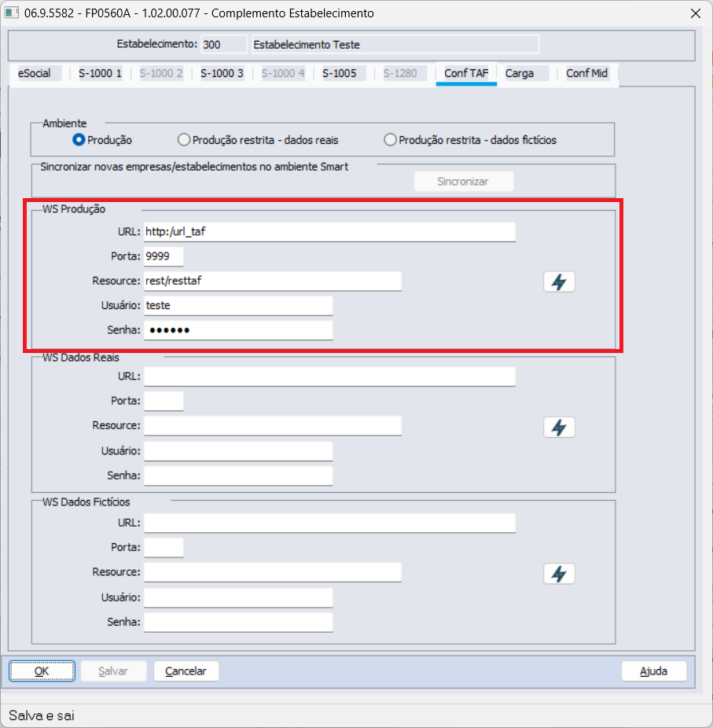Viewport: 713px width, 728px height.
Task: Click the WS Dados Fictícios URL field
Action: [329, 523]
